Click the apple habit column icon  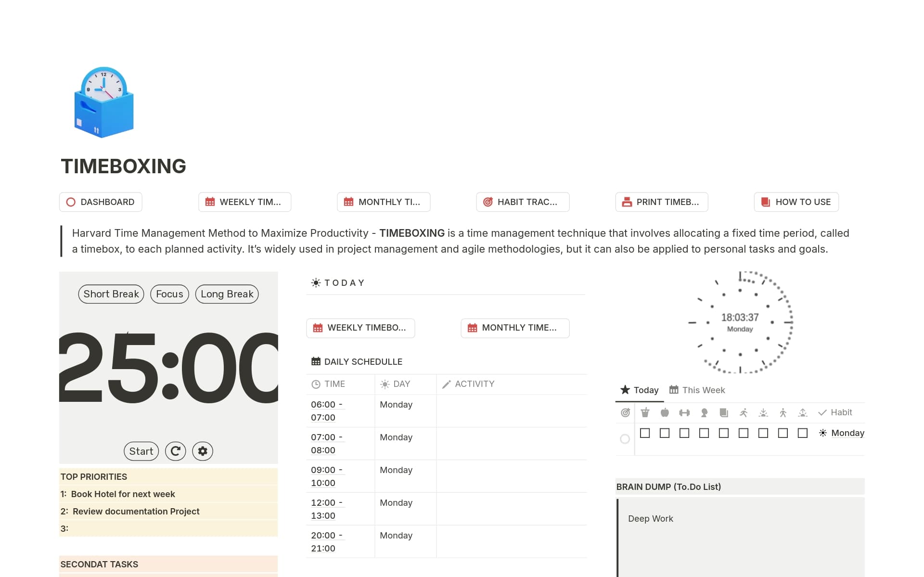[x=665, y=412]
